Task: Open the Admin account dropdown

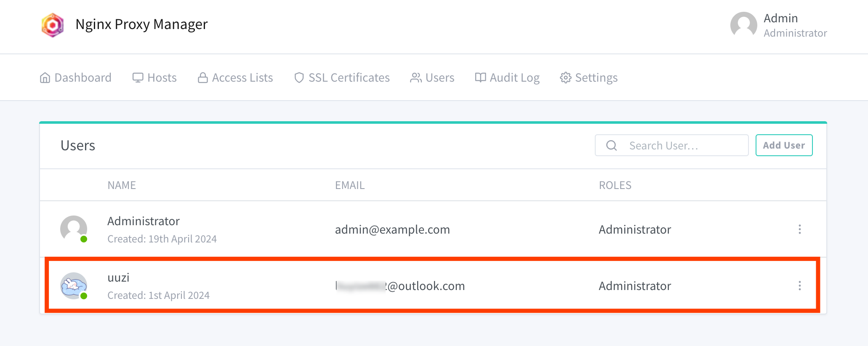Action: tap(779, 25)
